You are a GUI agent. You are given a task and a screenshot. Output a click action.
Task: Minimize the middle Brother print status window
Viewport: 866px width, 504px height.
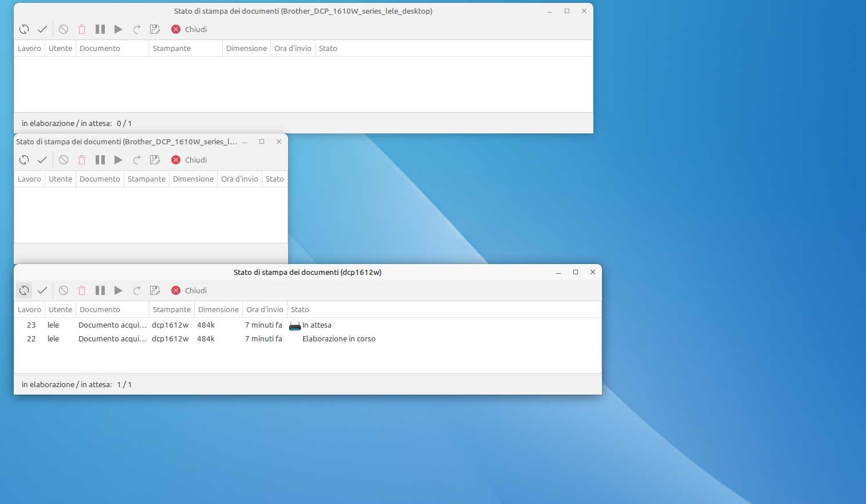coord(245,141)
